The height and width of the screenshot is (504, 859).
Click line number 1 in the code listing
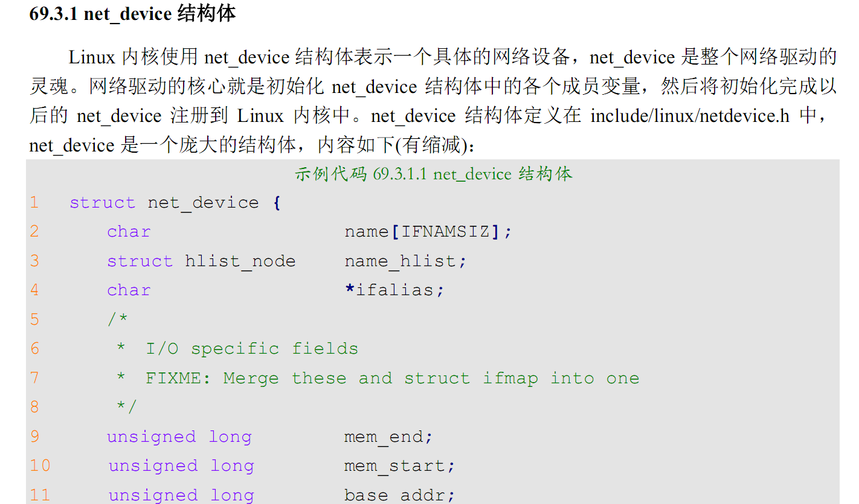coord(34,202)
